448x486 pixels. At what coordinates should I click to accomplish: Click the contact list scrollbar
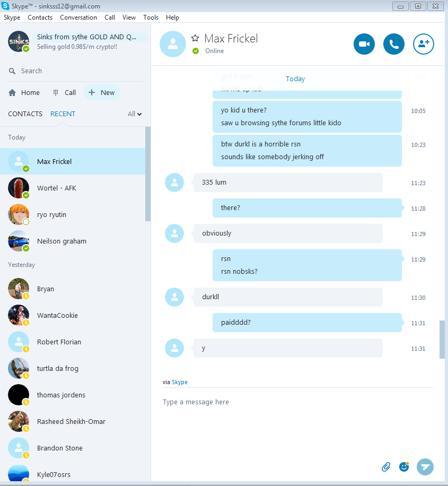tap(148, 173)
